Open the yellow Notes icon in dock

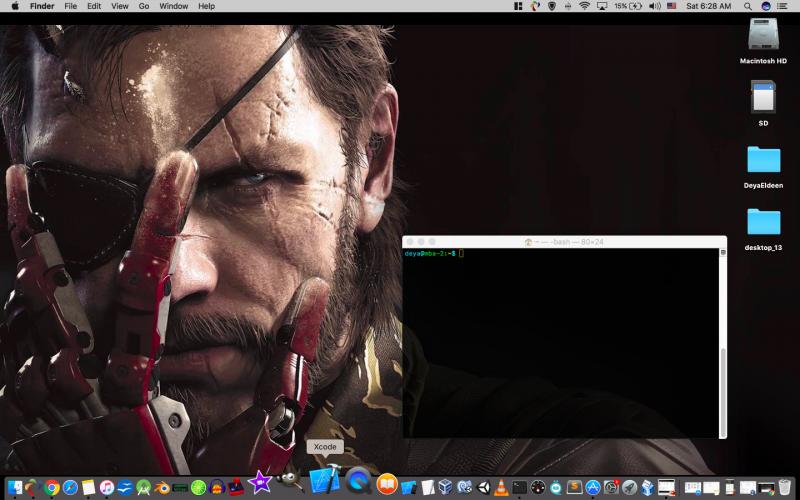[88, 488]
